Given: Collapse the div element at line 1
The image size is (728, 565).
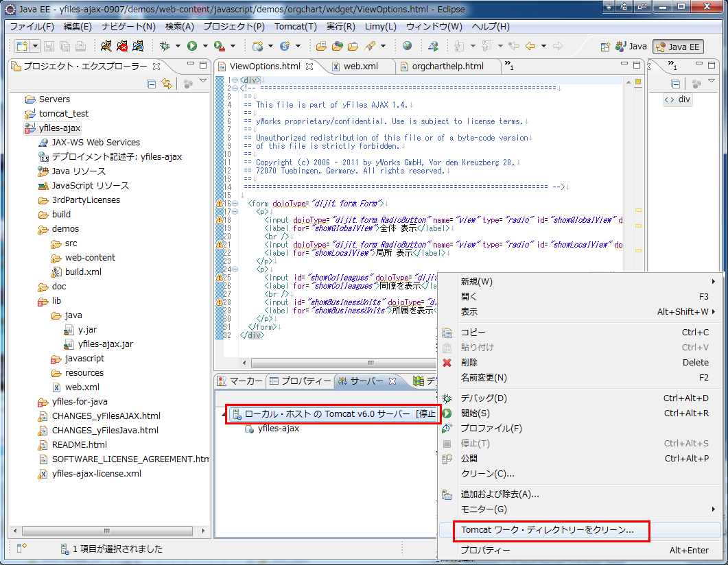Looking at the screenshot, I should pyautogui.click(x=235, y=81).
